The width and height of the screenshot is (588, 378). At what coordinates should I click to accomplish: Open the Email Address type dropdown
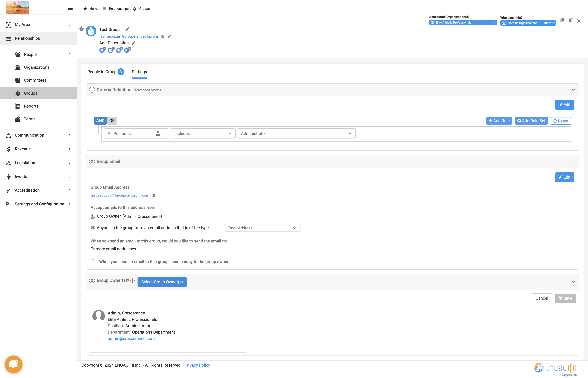point(262,228)
